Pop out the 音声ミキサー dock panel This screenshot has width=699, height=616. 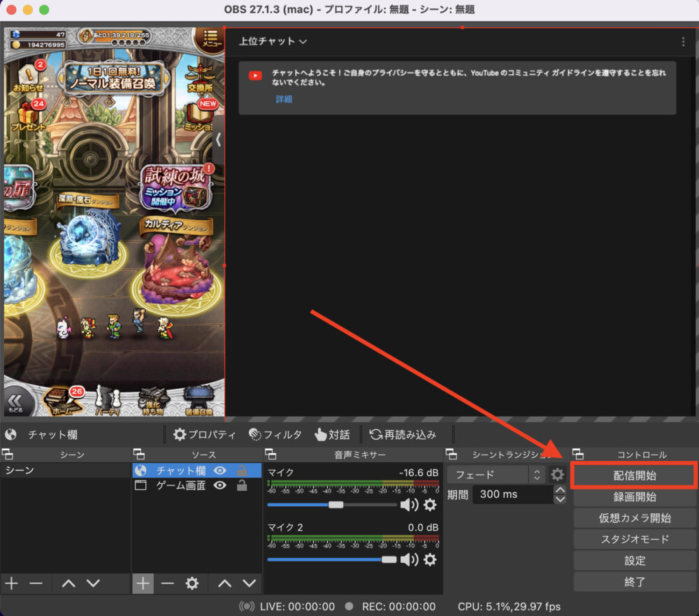(x=271, y=454)
